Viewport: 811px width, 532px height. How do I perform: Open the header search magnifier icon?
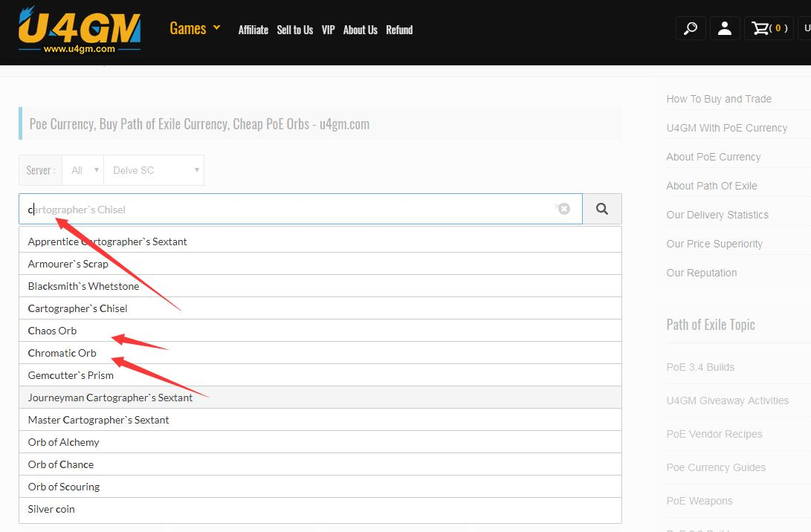(691, 28)
